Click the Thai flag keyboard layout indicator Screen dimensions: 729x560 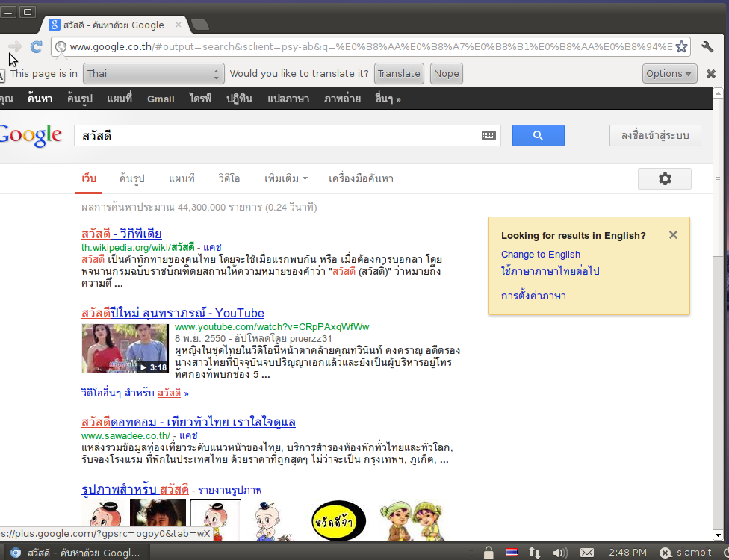[512, 552]
